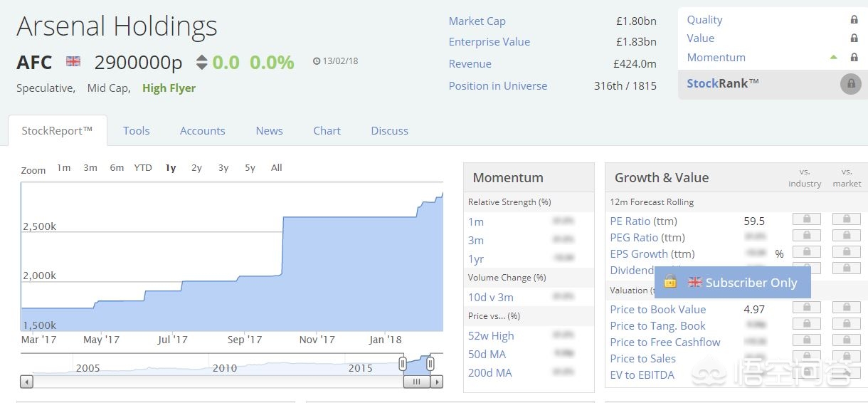Click the lock icon beside Quality
Screen dimensions: 868x403
854,20
